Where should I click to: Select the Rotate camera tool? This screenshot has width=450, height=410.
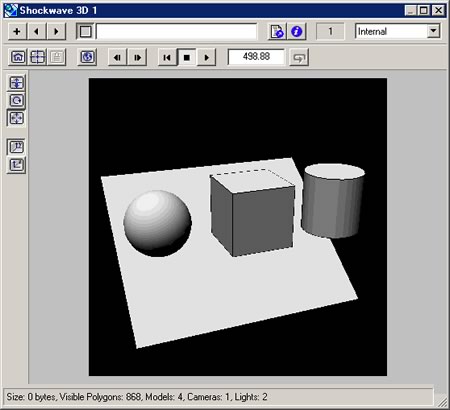[16, 100]
